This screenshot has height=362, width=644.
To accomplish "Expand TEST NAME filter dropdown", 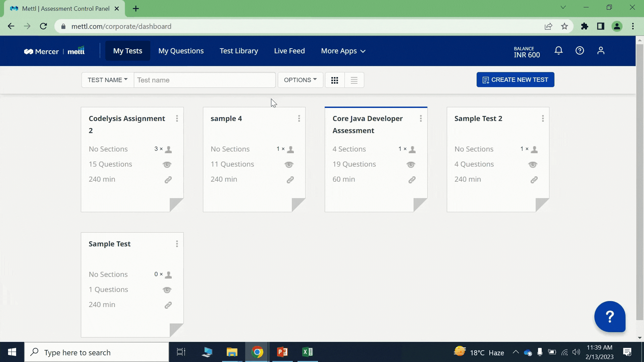I will pyautogui.click(x=108, y=80).
